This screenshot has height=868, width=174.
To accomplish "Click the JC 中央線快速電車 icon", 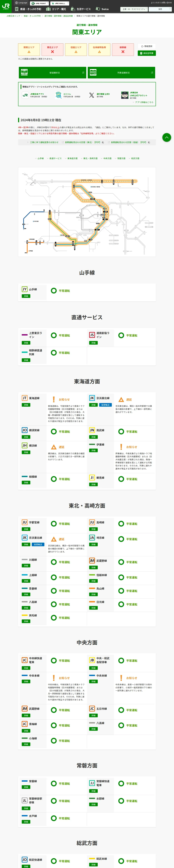I will (x=24, y=660).
